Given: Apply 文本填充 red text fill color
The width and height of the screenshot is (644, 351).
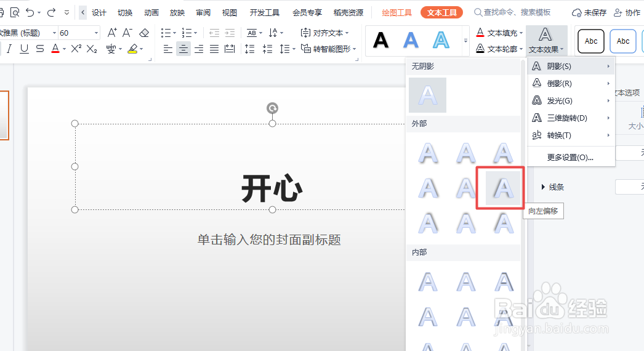Looking at the screenshot, I should (x=480, y=33).
